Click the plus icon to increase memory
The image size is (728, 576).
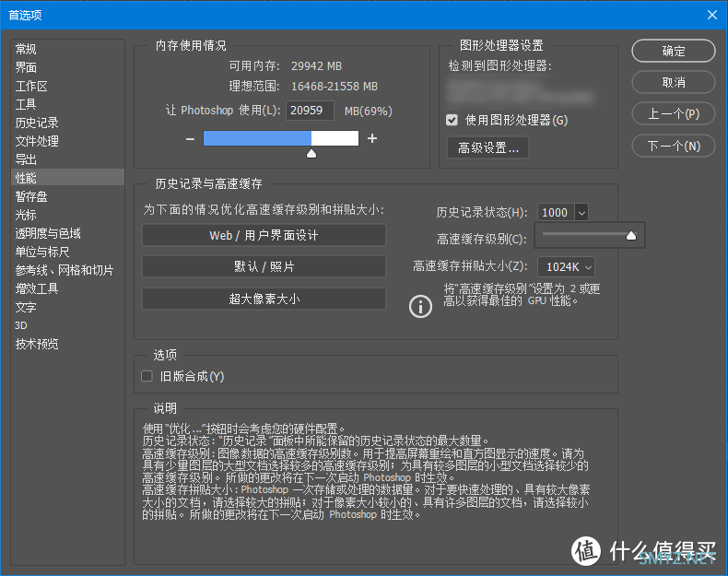pyautogui.click(x=372, y=138)
